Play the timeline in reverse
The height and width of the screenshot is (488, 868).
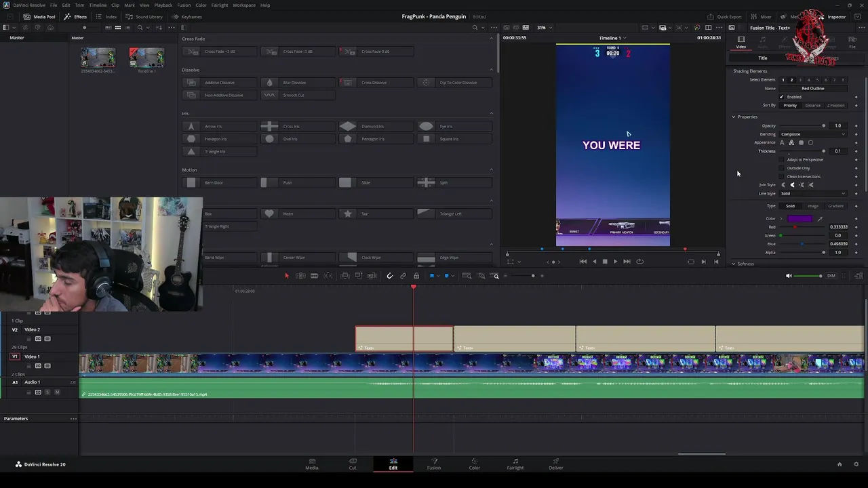(594, 262)
